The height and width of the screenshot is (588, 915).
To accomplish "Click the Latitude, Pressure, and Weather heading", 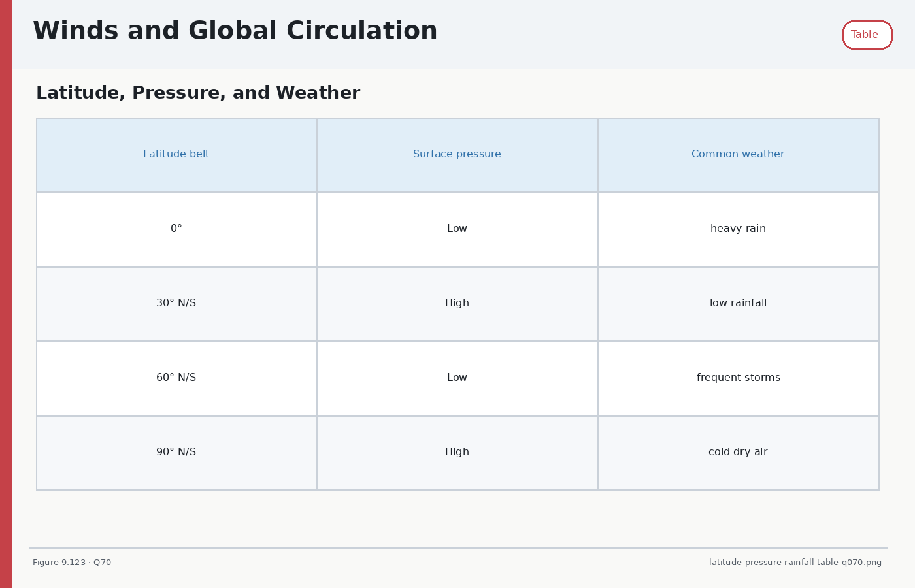I will point(198,93).
